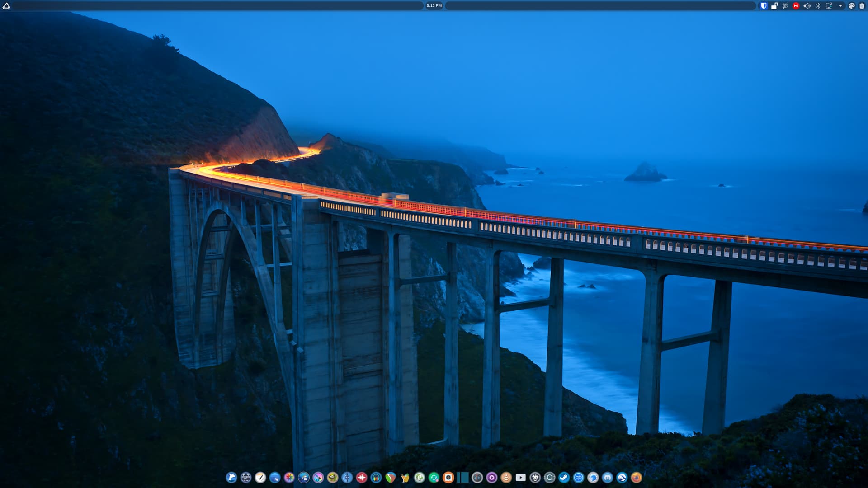
Task: Launch Steam from the dock
Action: [564, 478]
